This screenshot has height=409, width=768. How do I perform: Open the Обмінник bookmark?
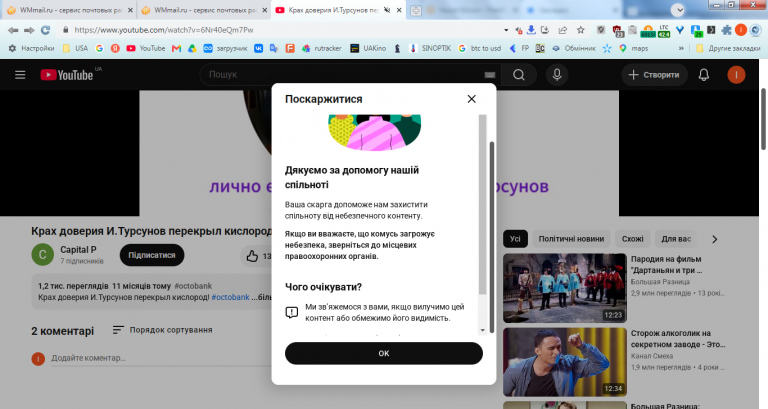click(x=574, y=48)
